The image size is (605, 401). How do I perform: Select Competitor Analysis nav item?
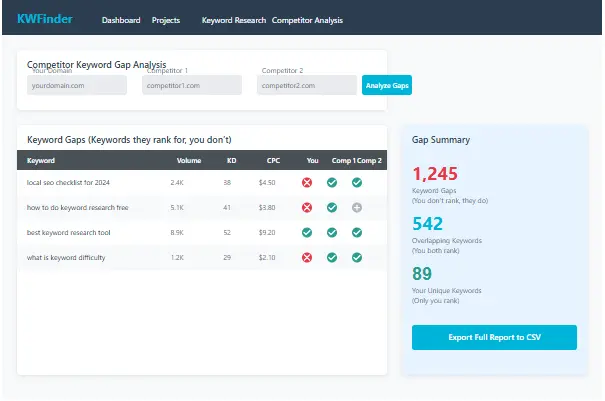point(307,20)
